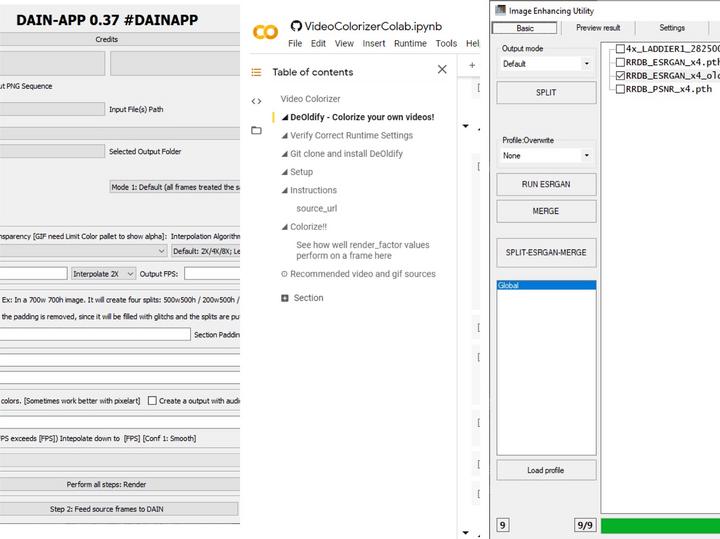Open View menu in Colab

[x=344, y=44]
